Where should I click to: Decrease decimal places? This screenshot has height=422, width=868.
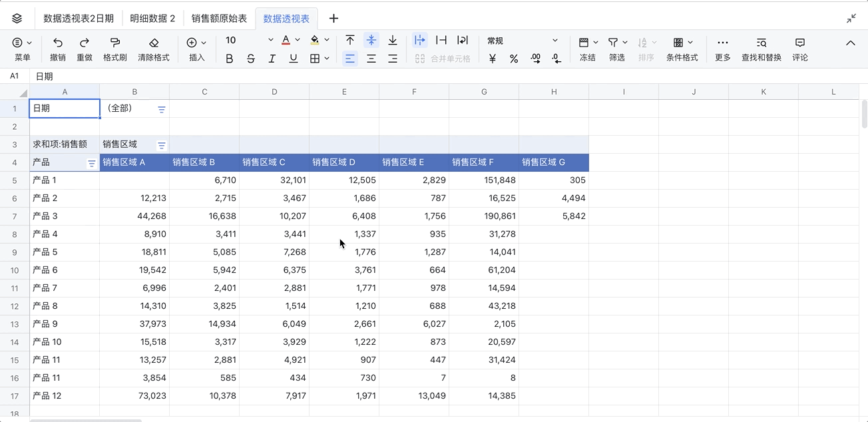[x=556, y=59]
